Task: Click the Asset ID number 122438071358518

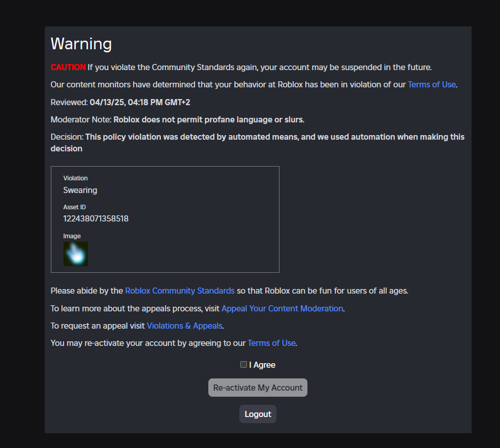Action: pyautogui.click(x=96, y=219)
